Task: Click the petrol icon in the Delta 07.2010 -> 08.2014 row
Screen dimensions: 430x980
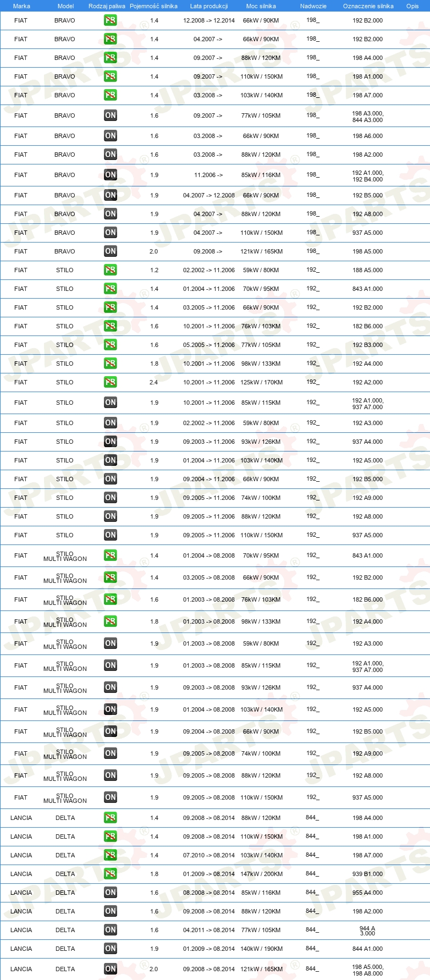Action: point(111,855)
